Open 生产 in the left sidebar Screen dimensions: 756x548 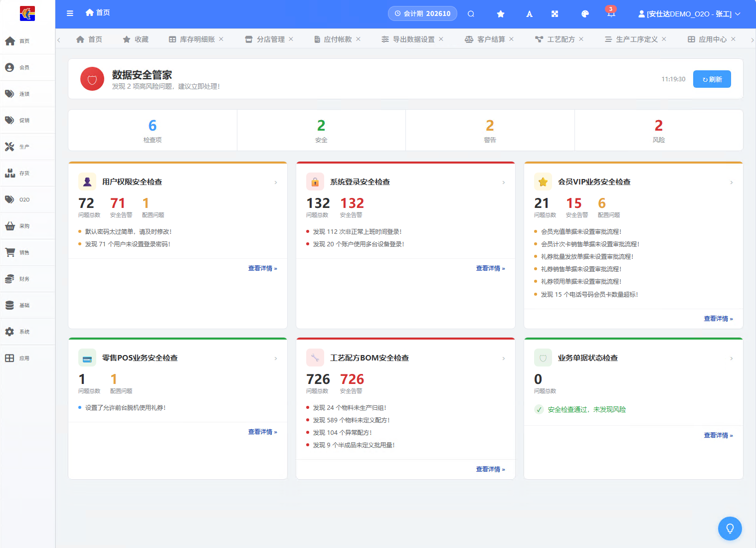pos(27,147)
